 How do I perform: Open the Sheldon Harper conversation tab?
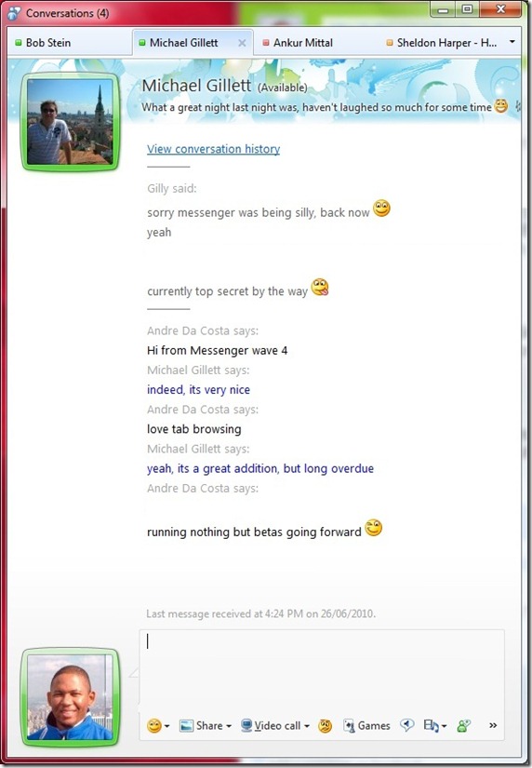[x=442, y=43]
